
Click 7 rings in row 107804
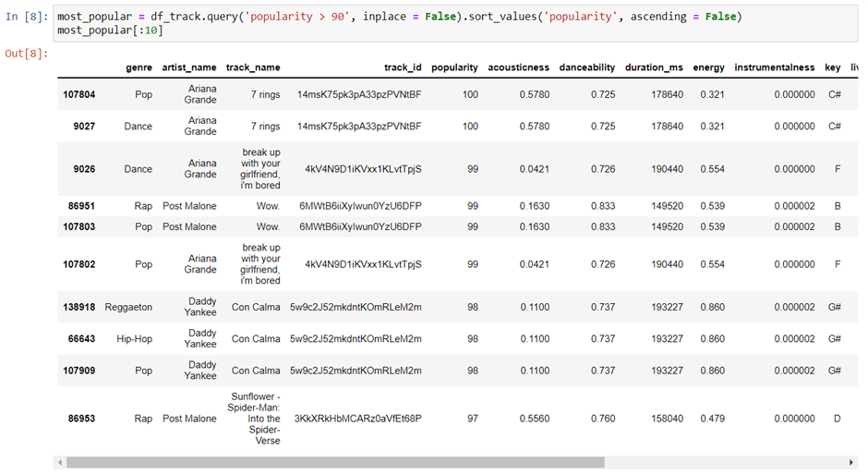click(265, 94)
